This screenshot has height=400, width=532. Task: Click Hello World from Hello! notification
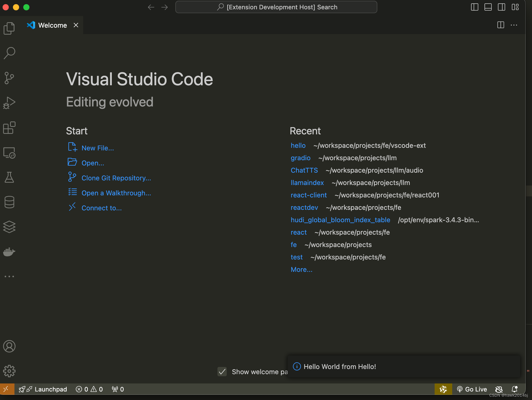[x=404, y=366]
